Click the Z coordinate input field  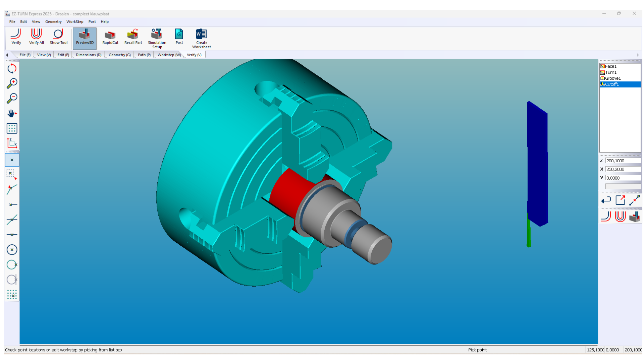[x=623, y=161]
